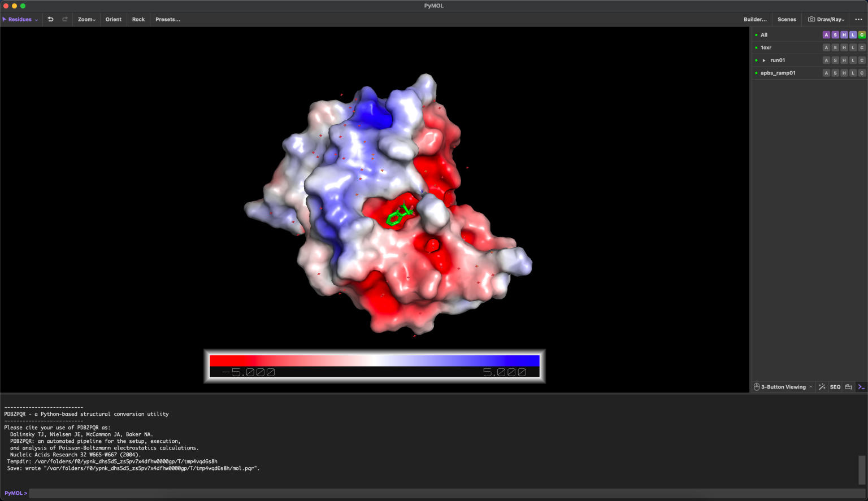Click the C color button for apbs_ramp01
The image size is (868, 501).
(x=862, y=73)
